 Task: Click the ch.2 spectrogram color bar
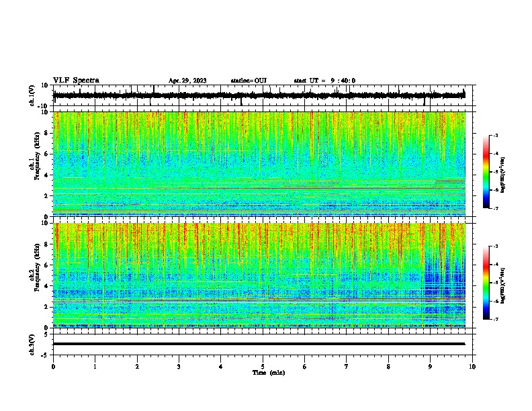[486, 283]
